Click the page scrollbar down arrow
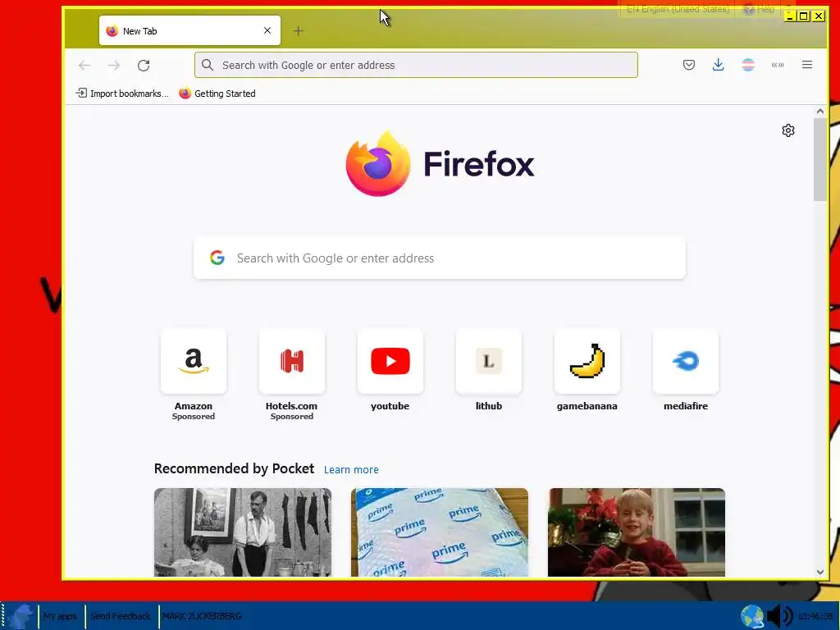This screenshot has height=630, width=840. [x=819, y=572]
